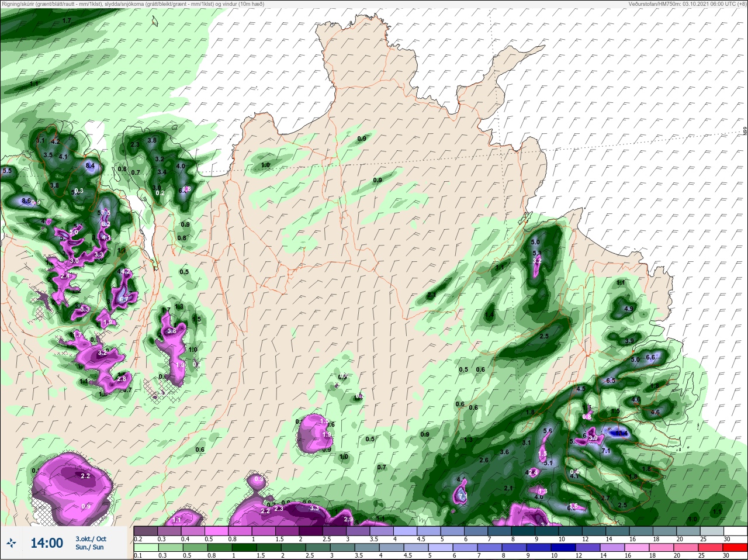Click the 5.6 precipitation value on the map
The height and width of the screenshot is (560, 748).
(x=548, y=431)
